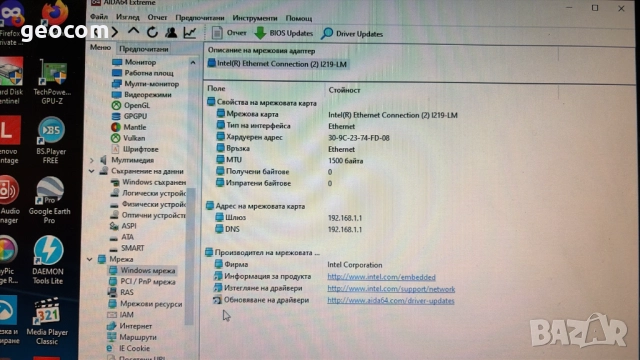The width and height of the screenshot is (640, 360).
Task: Select Маршрути tree item
Action: click(x=138, y=337)
